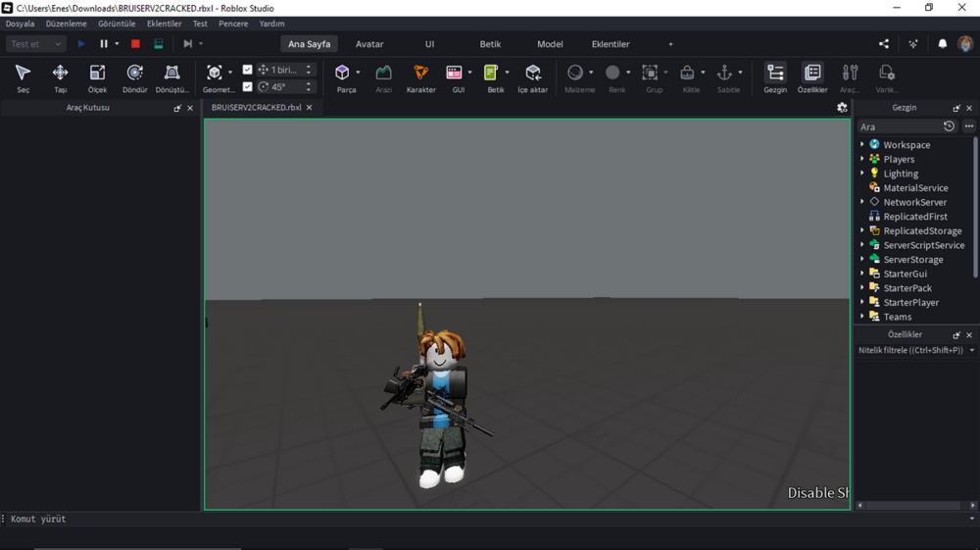
Task: Close the Araç Kutusu panel
Action: [x=190, y=108]
